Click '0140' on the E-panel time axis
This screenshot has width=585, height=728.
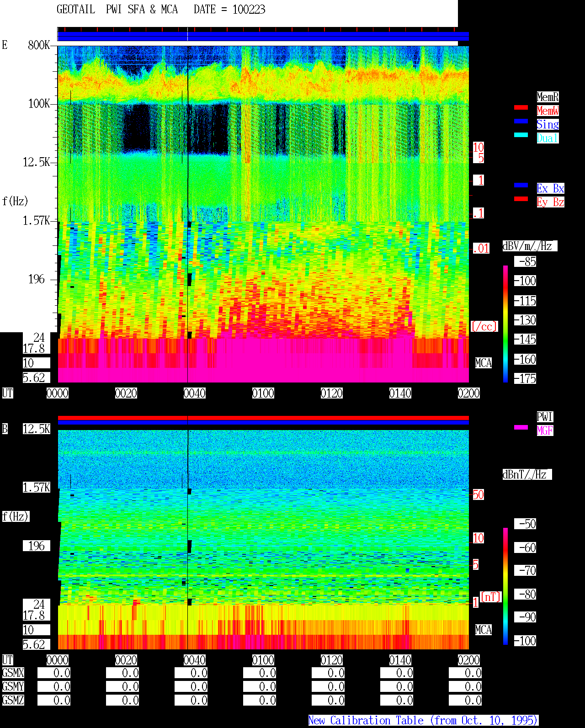point(400,393)
